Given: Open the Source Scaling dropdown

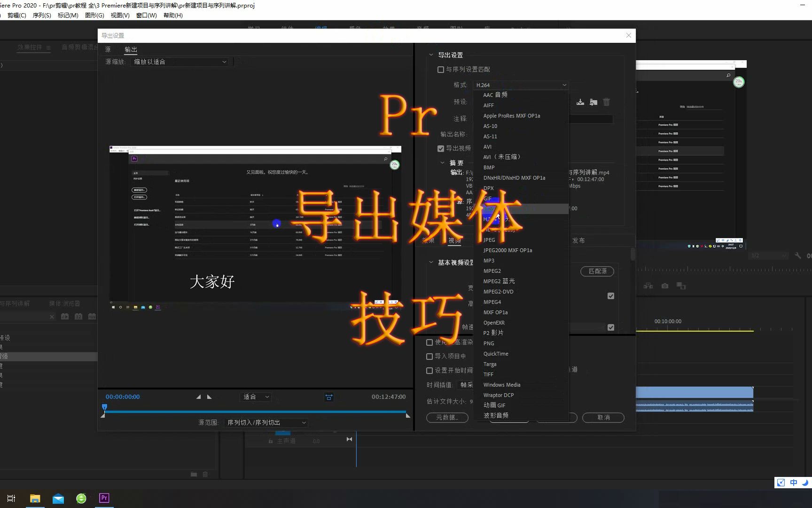Looking at the screenshot, I should pyautogui.click(x=180, y=62).
